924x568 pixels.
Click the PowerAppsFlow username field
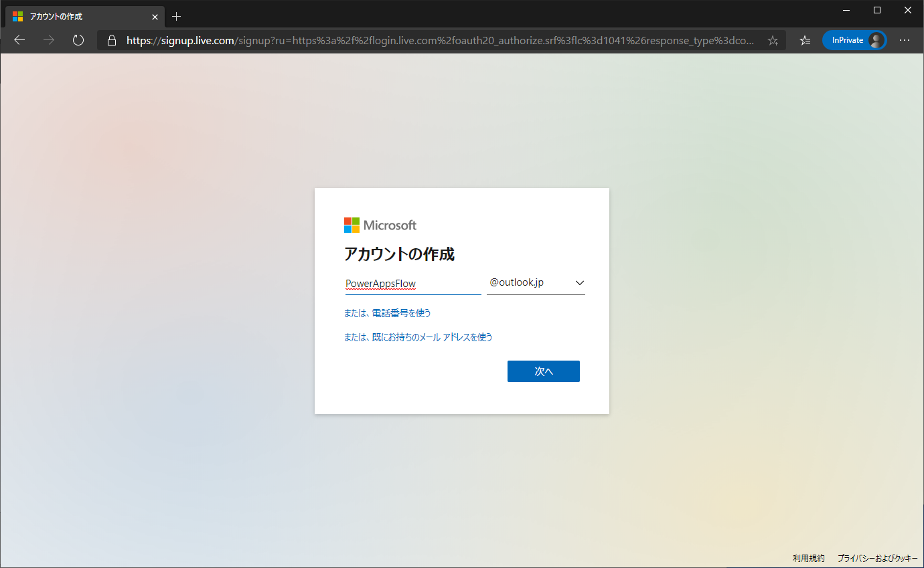click(412, 284)
